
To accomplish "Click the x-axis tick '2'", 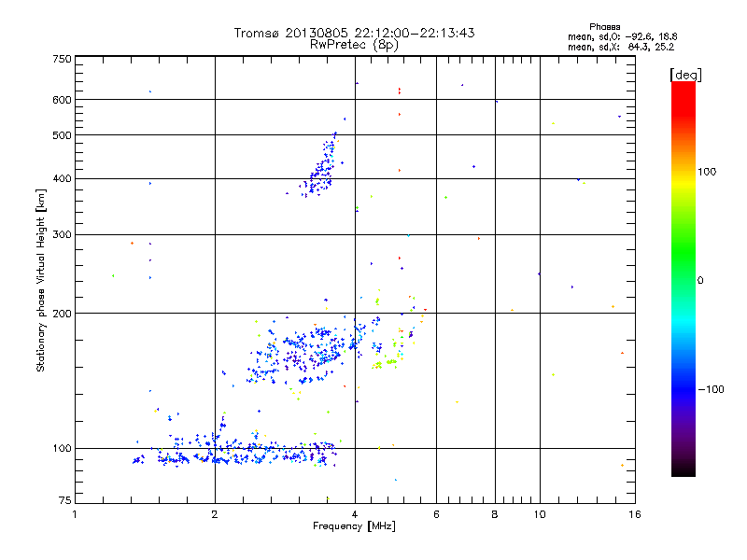I will coord(215,514).
